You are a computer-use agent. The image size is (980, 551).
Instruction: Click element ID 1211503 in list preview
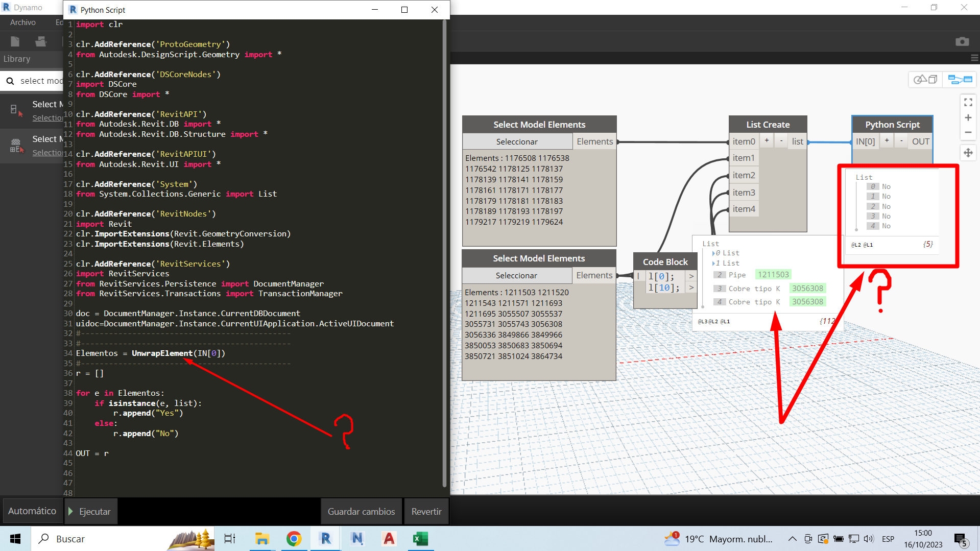click(773, 275)
